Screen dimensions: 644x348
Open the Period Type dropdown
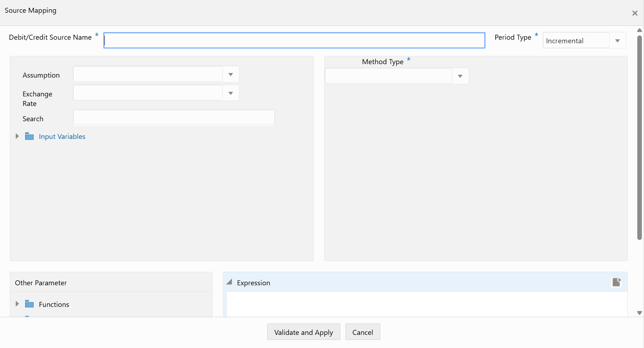tap(617, 40)
